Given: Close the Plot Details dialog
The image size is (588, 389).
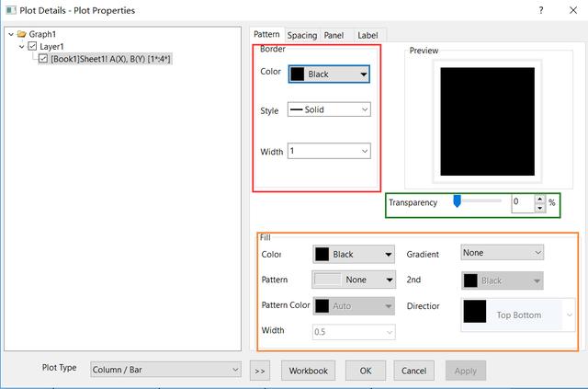Looking at the screenshot, I should (573, 10).
